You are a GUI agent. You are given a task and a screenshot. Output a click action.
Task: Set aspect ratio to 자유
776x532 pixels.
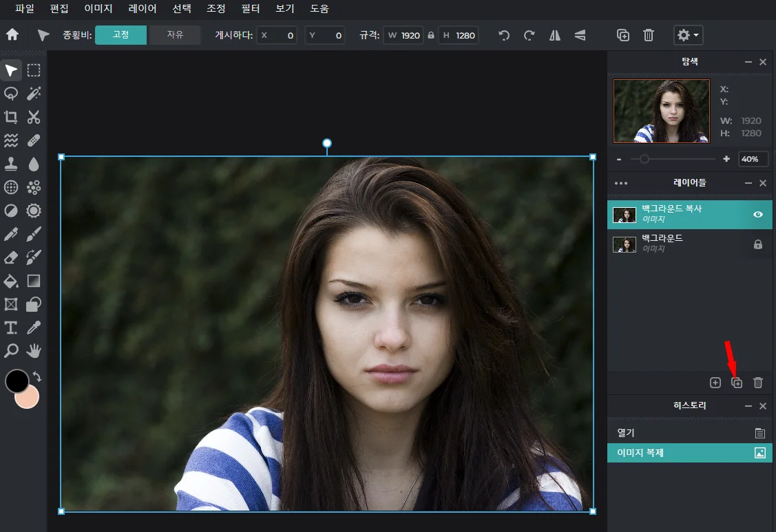point(175,34)
